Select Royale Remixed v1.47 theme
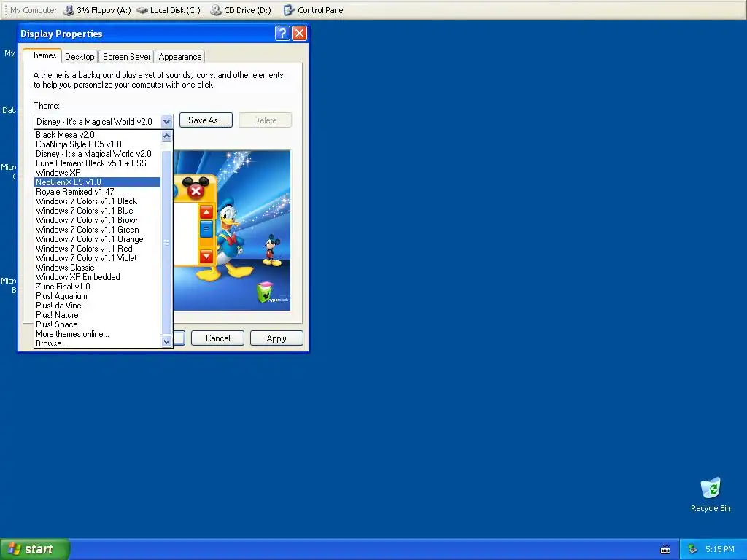This screenshot has width=747, height=560. [98, 192]
